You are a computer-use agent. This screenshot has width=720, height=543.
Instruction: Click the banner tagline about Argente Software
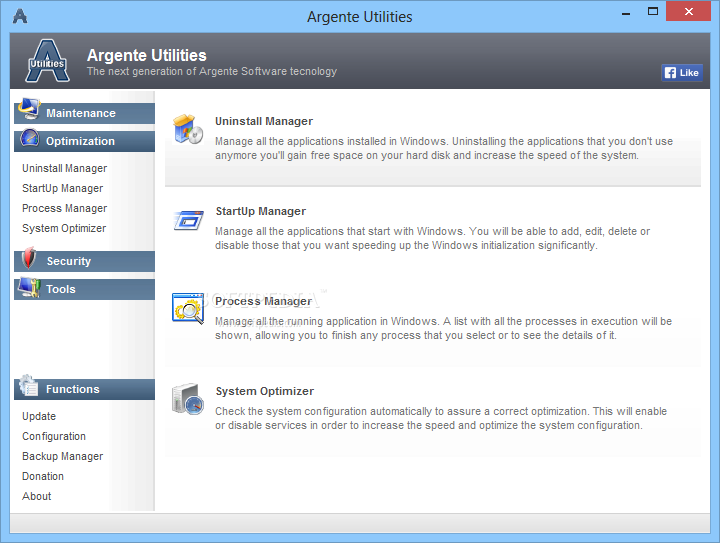(x=212, y=71)
